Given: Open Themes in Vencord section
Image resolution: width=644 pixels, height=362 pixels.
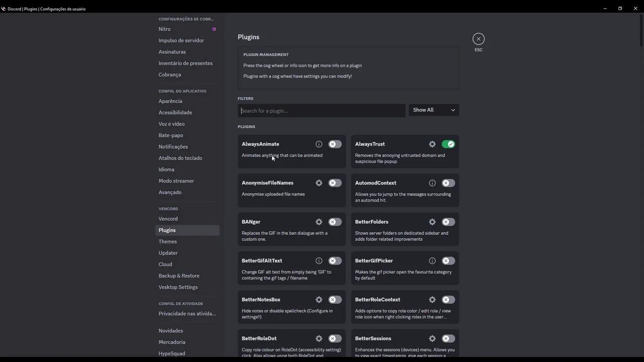Looking at the screenshot, I should pos(188,241).
